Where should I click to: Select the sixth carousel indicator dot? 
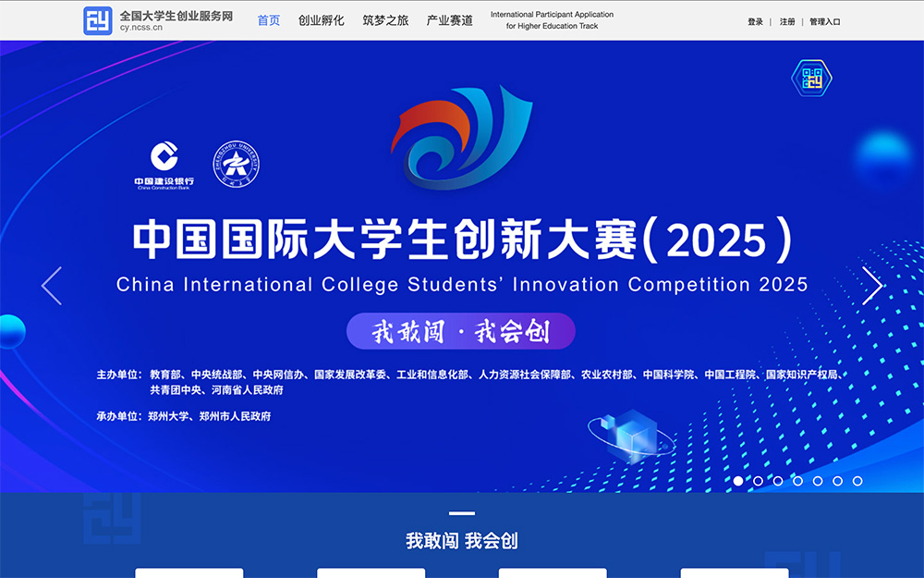tap(837, 481)
